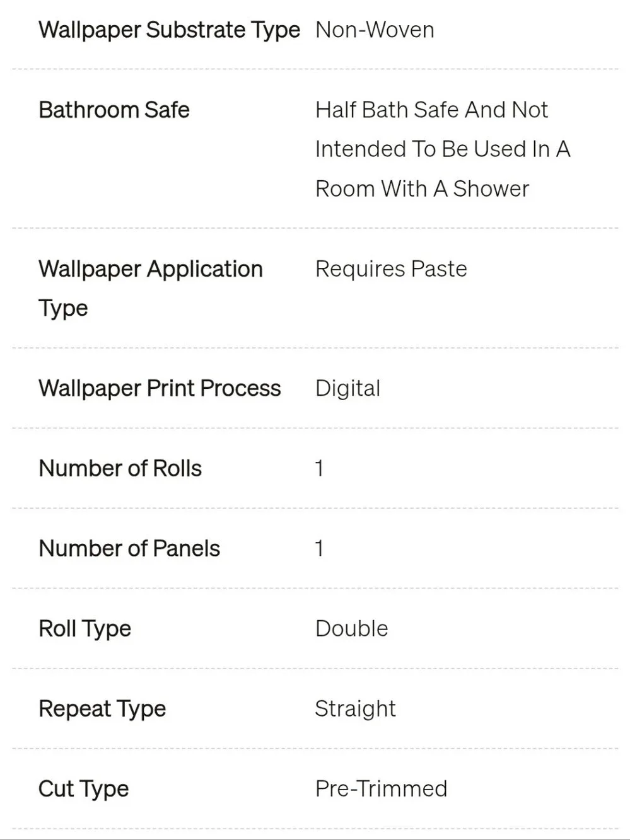The width and height of the screenshot is (630, 840).
Task: Click the Requires Paste value
Action: click(391, 269)
